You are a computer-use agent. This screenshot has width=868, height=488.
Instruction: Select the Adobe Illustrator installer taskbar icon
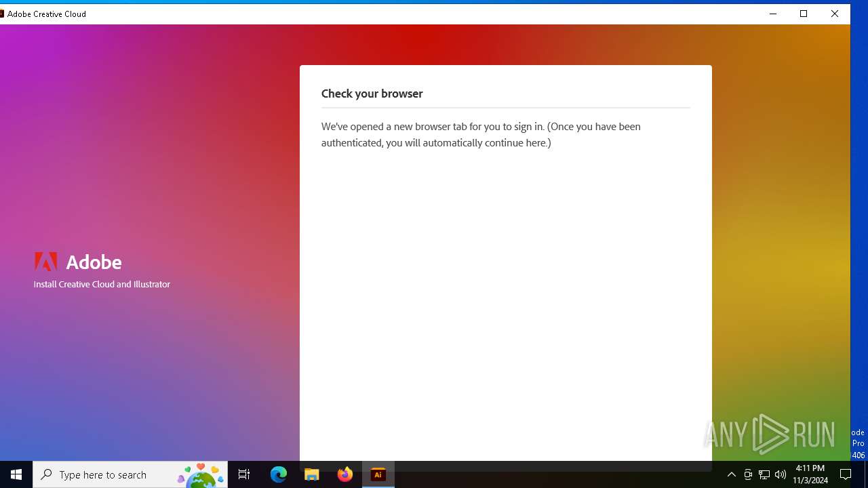tap(378, 474)
